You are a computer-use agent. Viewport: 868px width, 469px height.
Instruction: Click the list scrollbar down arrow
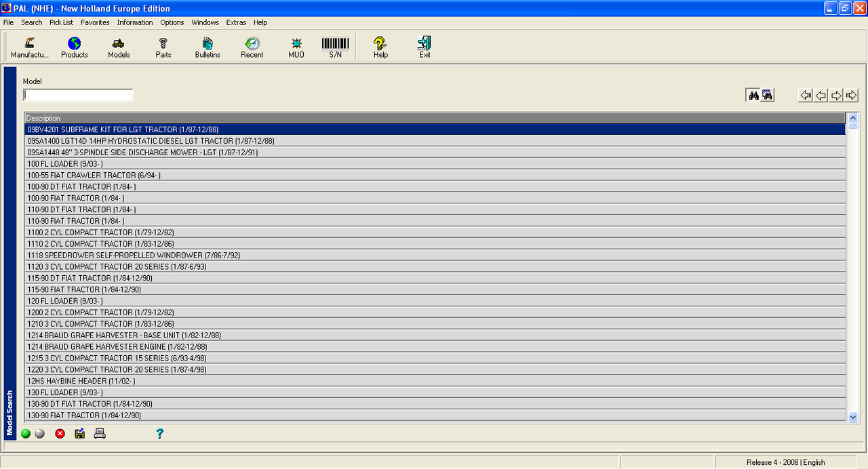pyautogui.click(x=853, y=417)
